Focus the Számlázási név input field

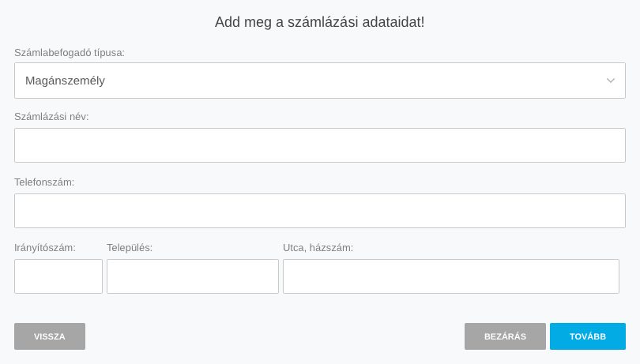[319, 145]
